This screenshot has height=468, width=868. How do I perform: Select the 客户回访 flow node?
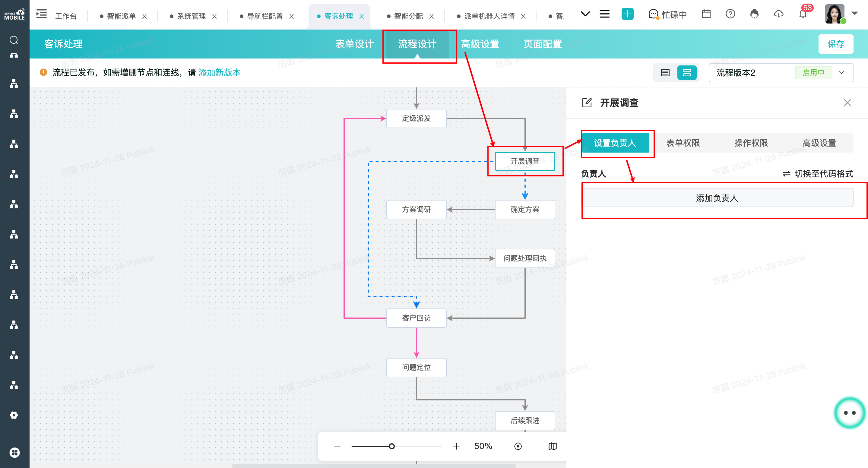point(416,318)
